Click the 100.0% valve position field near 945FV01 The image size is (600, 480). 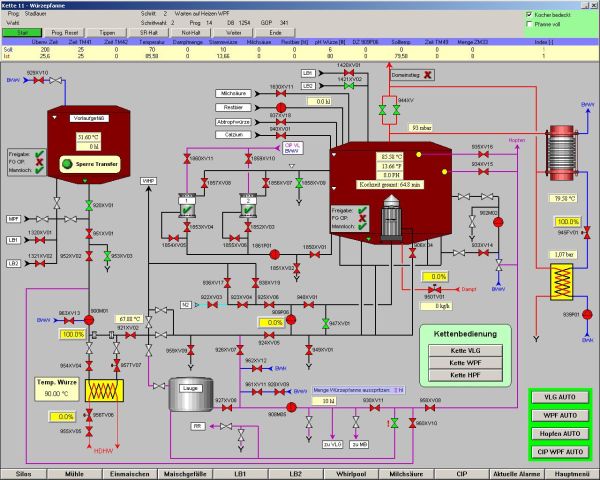click(x=568, y=221)
